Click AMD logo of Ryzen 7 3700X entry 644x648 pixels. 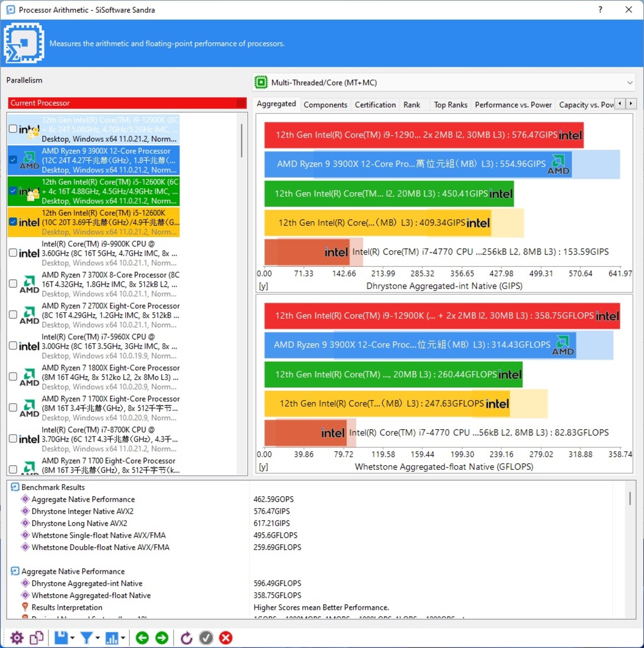[x=29, y=284]
